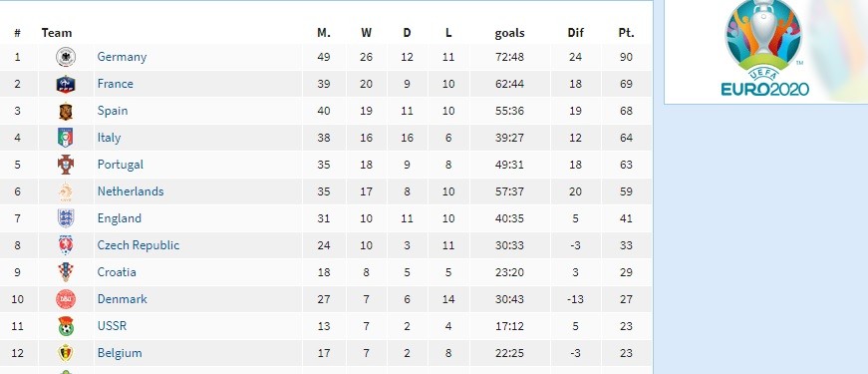The image size is (868, 374).
Task: Click the UEFA EURO 2020 logo image
Action: click(x=764, y=49)
